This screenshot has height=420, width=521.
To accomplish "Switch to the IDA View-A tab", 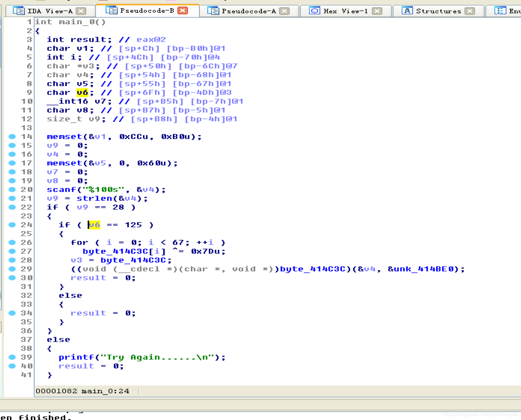I will pyautogui.click(x=50, y=11).
